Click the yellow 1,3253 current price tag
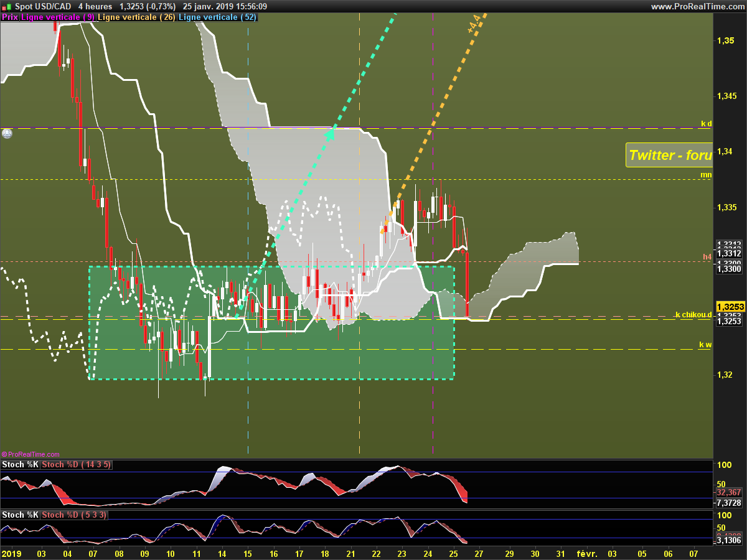This screenshot has width=747, height=560. tap(730, 307)
